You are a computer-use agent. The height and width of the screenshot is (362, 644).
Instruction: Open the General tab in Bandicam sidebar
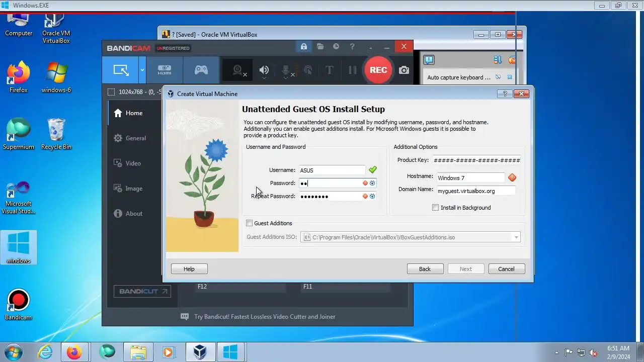pos(135,138)
